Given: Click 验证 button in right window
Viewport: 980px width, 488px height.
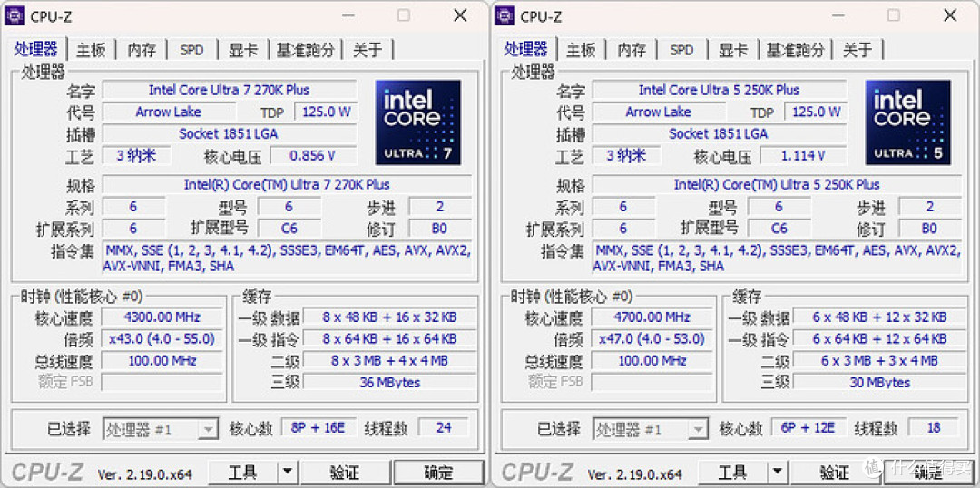Looking at the screenshot, I should [x=835, y=473].
